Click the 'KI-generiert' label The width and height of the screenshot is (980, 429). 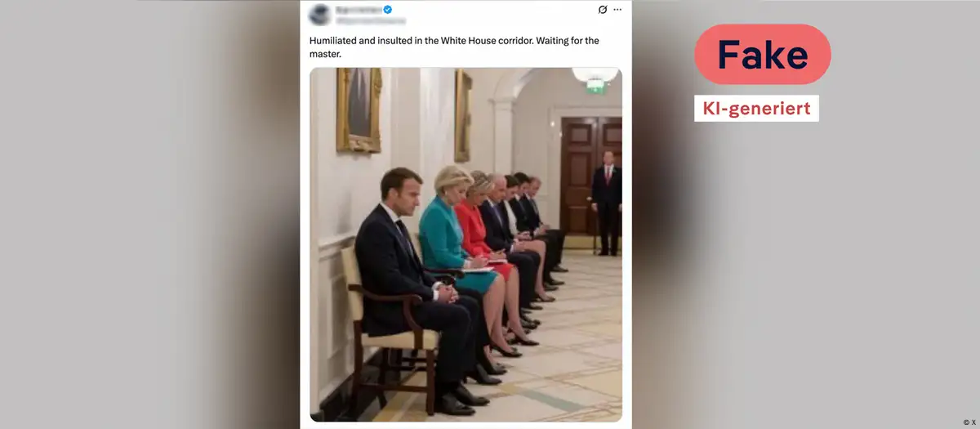click(x=757, y=108)
